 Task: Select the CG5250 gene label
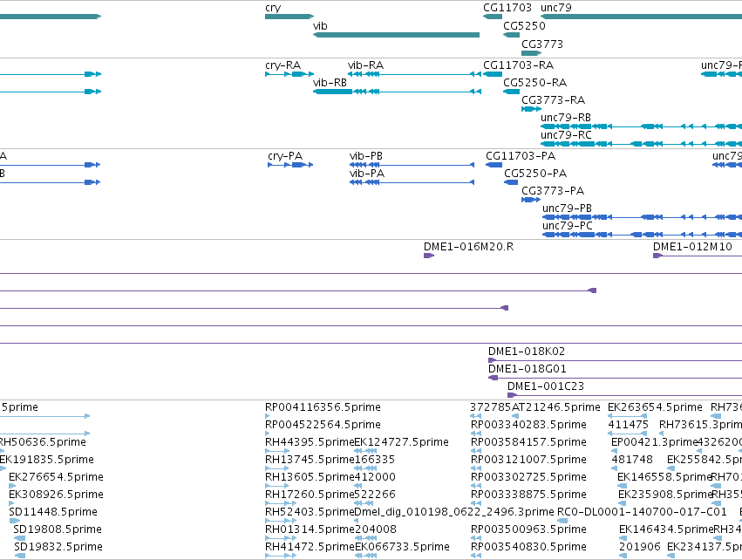pos(524,26)
